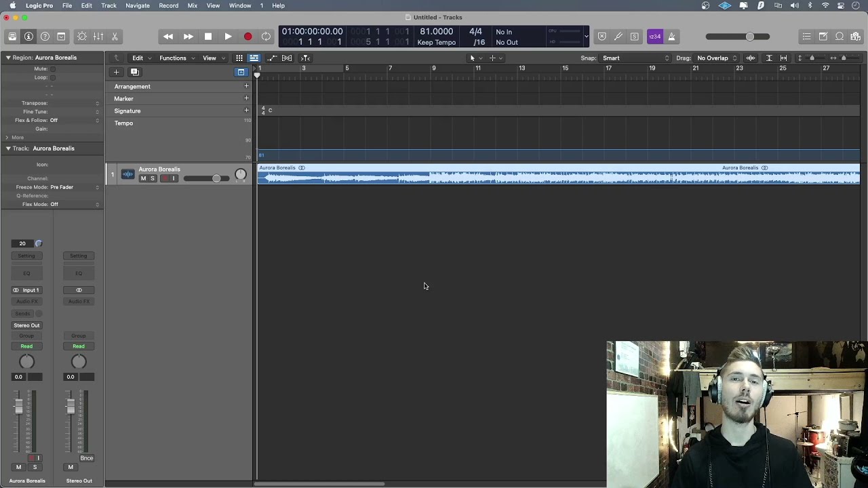Click the duplicate track button

(x=135, y=72)
